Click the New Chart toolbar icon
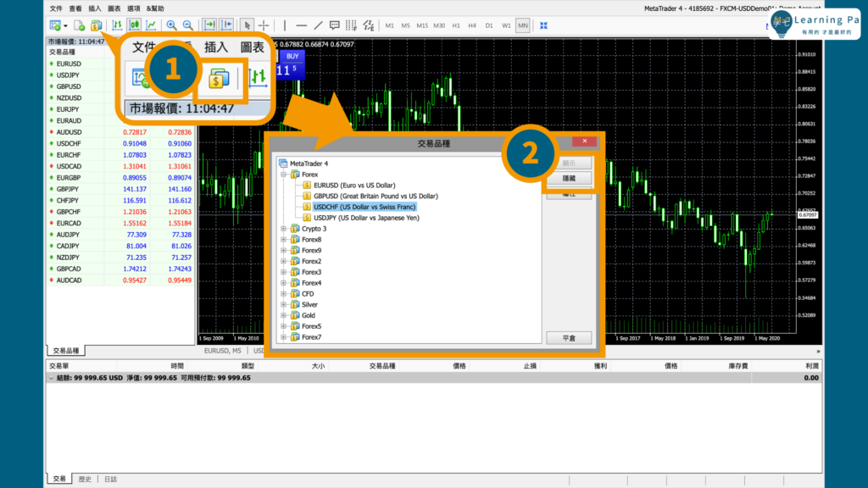This screenshot has height=488, width=868. coord(55,25)
